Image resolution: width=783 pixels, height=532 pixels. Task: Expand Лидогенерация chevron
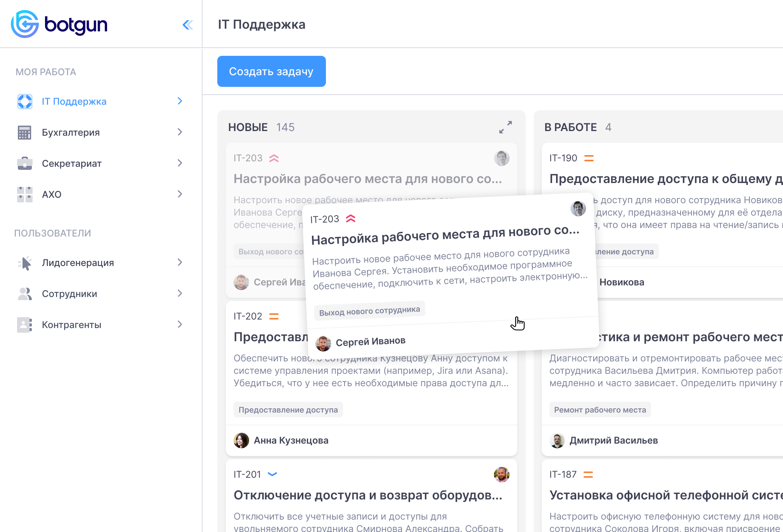coord(180,262)
